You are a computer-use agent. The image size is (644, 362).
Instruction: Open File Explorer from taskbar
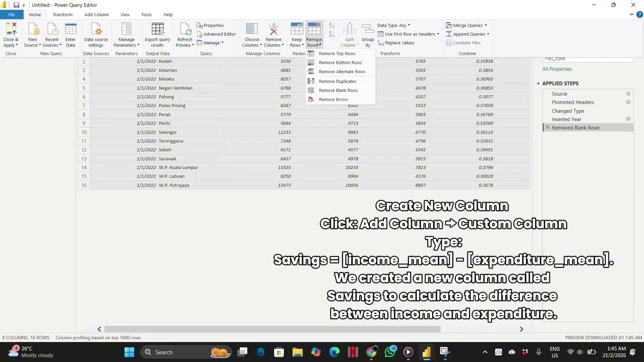(x=297, y=352)
